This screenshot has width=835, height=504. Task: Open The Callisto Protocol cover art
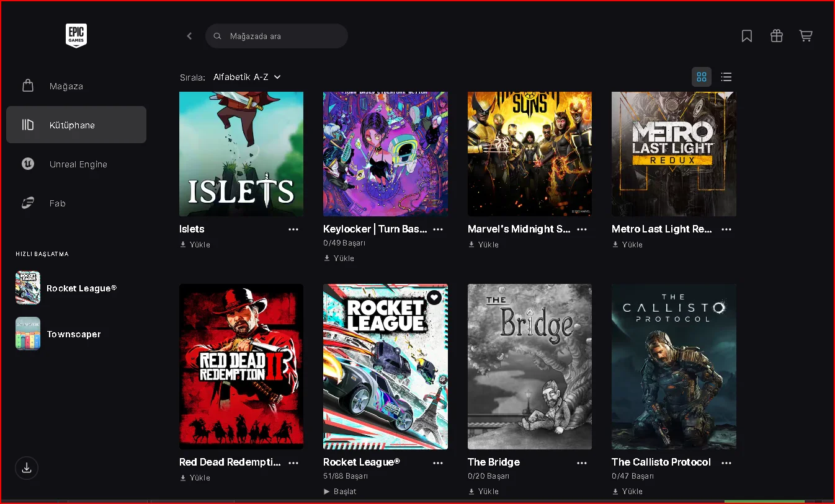click(x=674, y=366)
